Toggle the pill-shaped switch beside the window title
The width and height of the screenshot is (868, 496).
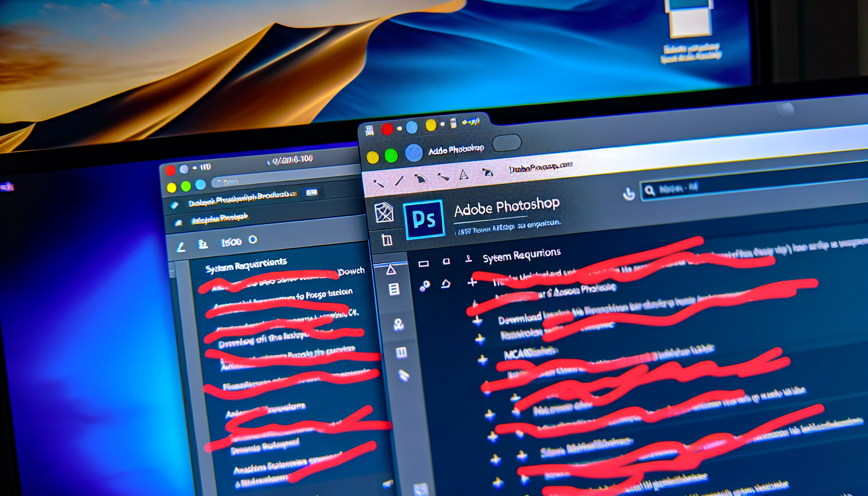pos(507,143)
